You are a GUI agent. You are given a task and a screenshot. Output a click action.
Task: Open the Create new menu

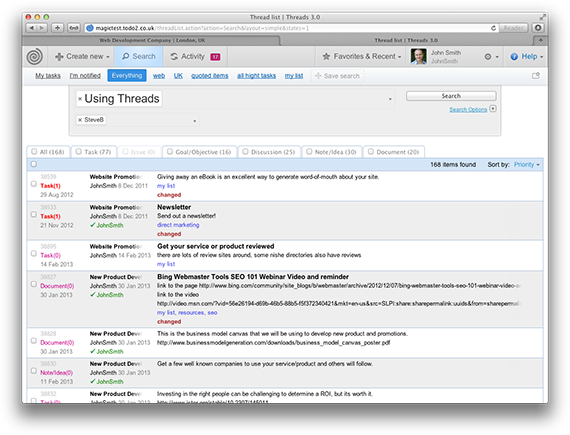(82, 56)
